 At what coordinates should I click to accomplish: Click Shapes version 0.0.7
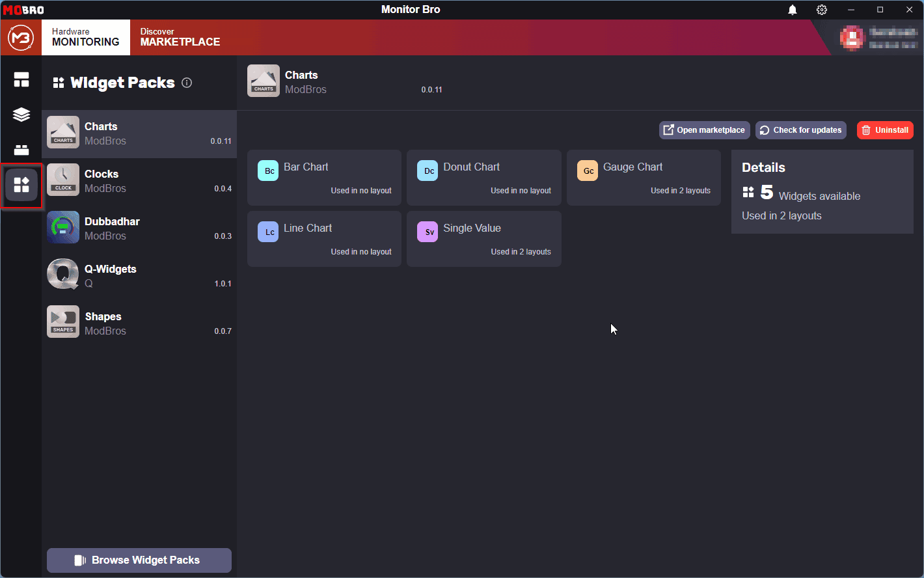pos(223,331)
